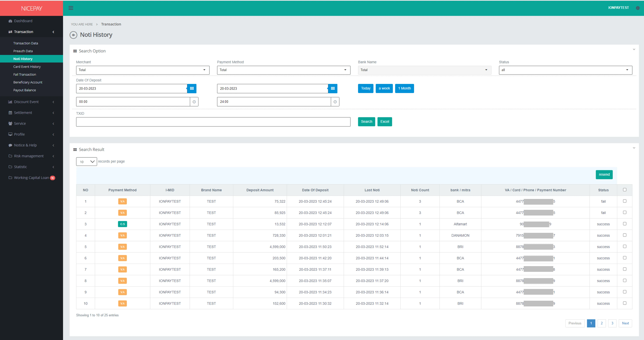The width and height of the screenshot is (644, 340).
Task: Open Card Event History in sidebar
Action: [27, 67]
